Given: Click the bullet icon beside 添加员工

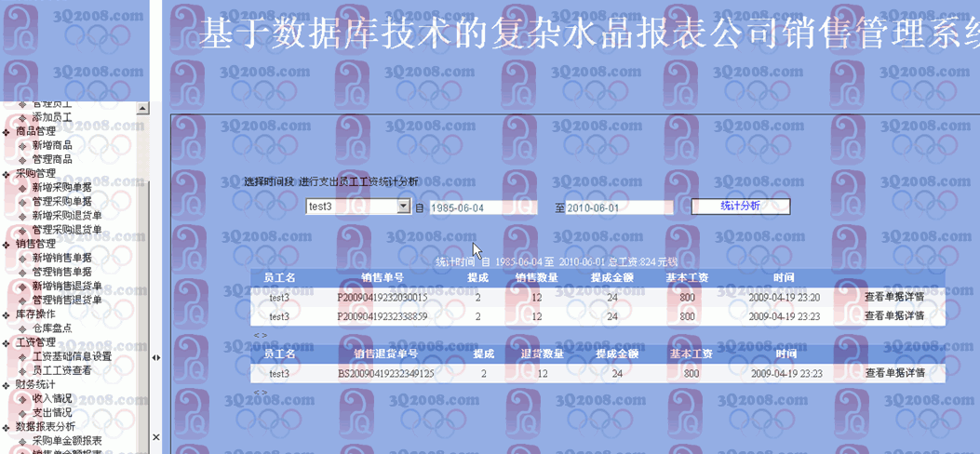Looking at the screenshot, I should pos(23,117).
